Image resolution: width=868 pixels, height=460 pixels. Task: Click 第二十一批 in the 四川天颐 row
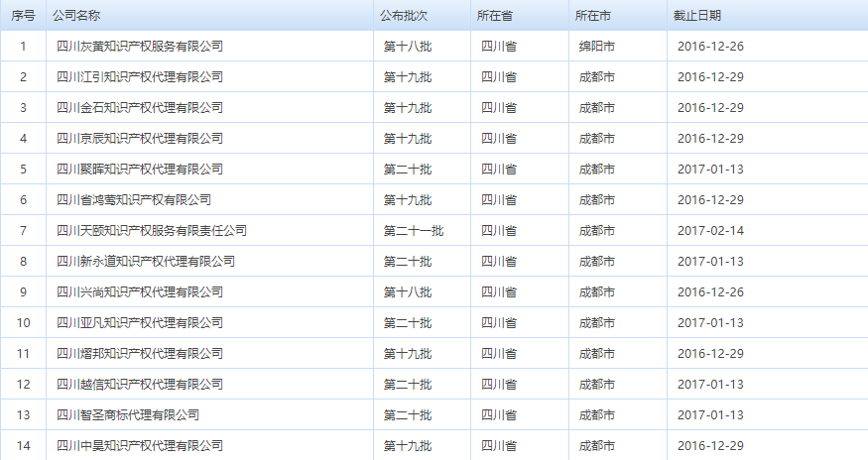pos(414,230)
